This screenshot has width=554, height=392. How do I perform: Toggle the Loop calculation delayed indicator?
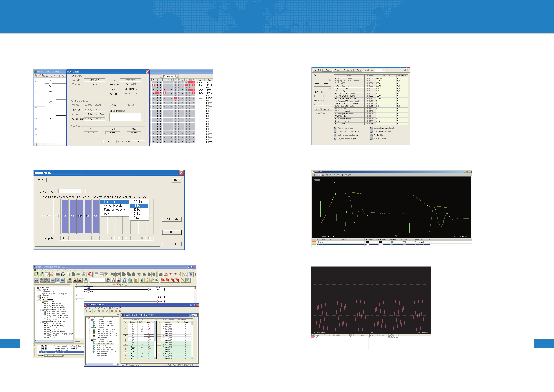[x=371, y=128]
